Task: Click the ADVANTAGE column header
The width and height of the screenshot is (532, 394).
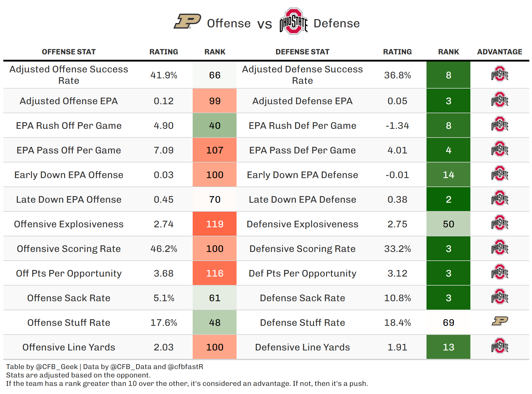Action: point(500,52)
